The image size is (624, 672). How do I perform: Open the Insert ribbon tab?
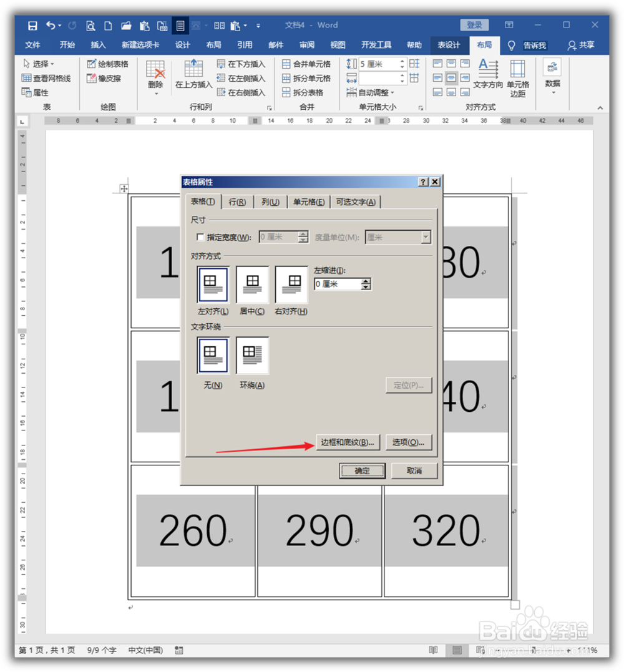pyautogui.click(x=98, y=45)
